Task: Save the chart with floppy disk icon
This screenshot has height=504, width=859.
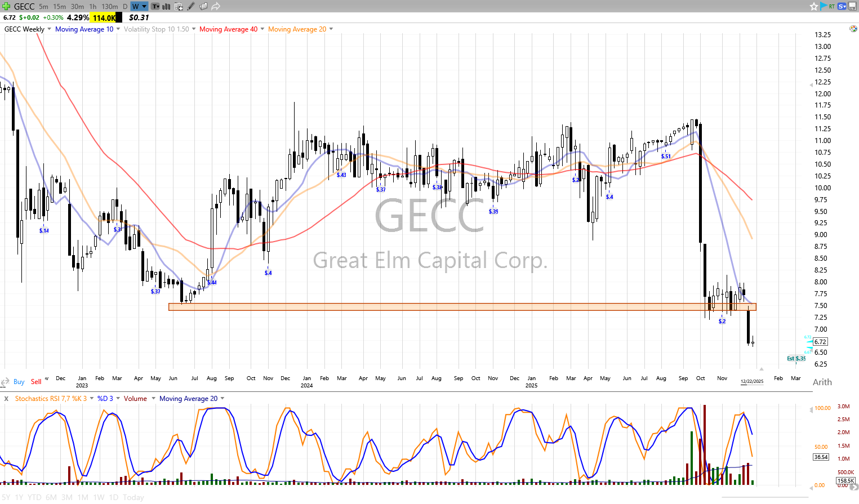Action: pos(852,6)
